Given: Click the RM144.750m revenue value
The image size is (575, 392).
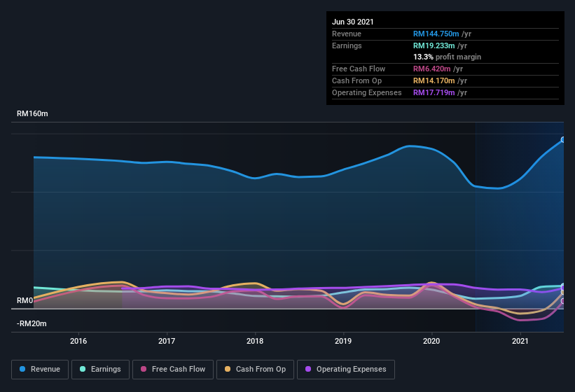Looking at the screenshot, I should (436, 34).
